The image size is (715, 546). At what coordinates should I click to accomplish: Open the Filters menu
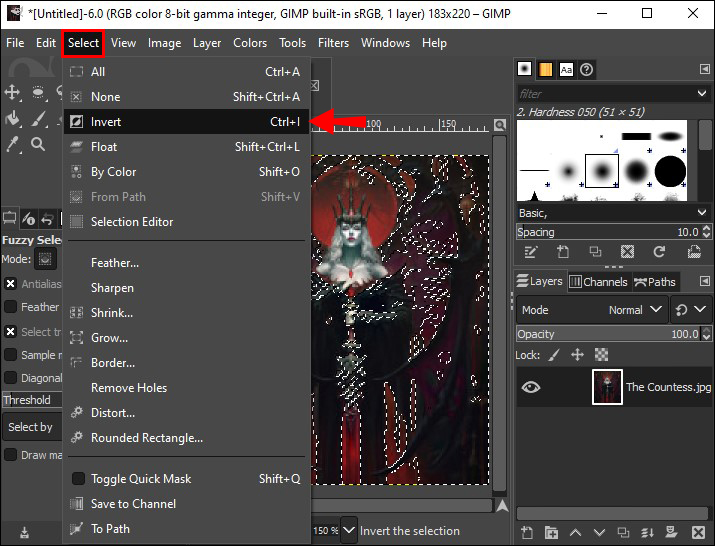(x=333, y=43)
